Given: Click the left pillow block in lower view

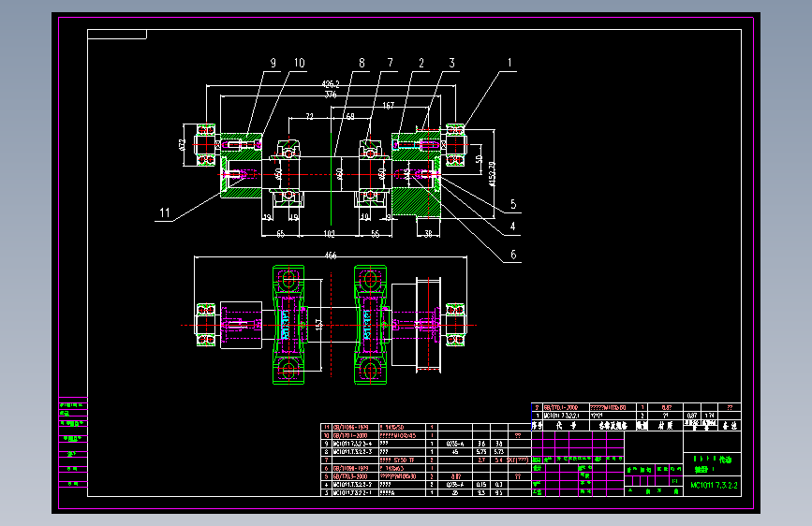Looking at the screenshot, I should tap(288, 325).
